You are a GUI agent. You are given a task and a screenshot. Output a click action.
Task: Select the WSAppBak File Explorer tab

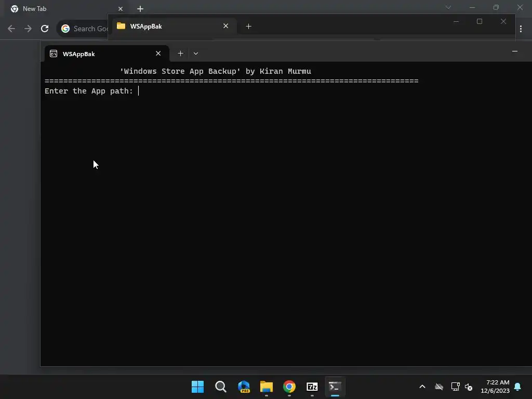click(x=175, y=26)
